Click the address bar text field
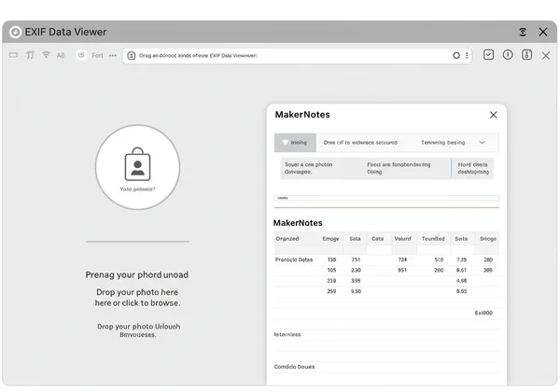The width and height of the screenshot is (560, 392). pyautogui.click(x=297, y=56)
